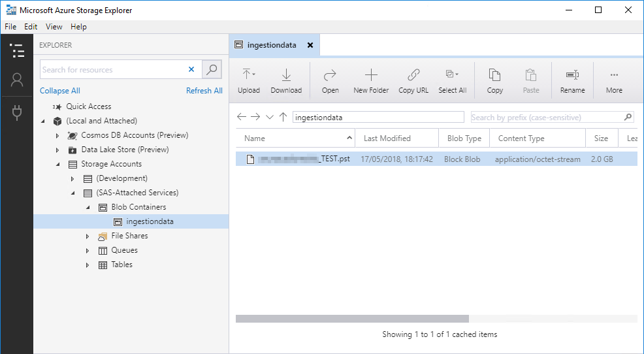The width and height of the screenshot is (644, 354).
Task: Create a New Folder from toolbar
Action: [x=371, y=81]
